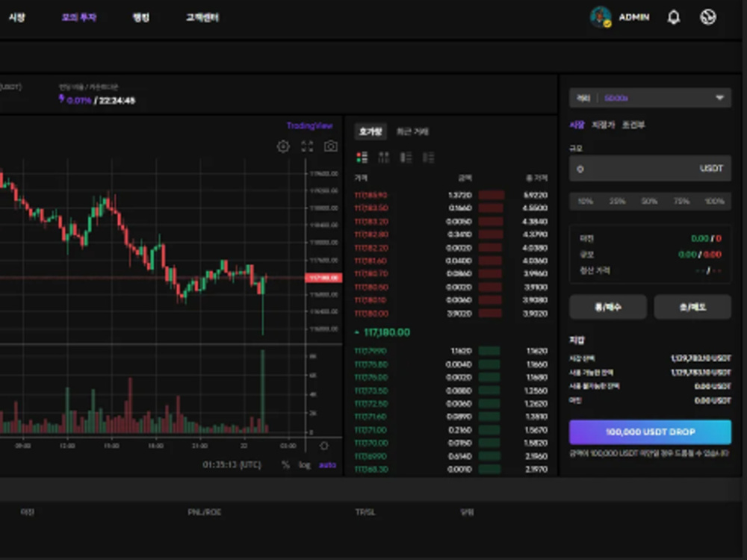Select the 지정가 order type tab
The width and height of the screenshot is (747, 560).
(603, 125)
